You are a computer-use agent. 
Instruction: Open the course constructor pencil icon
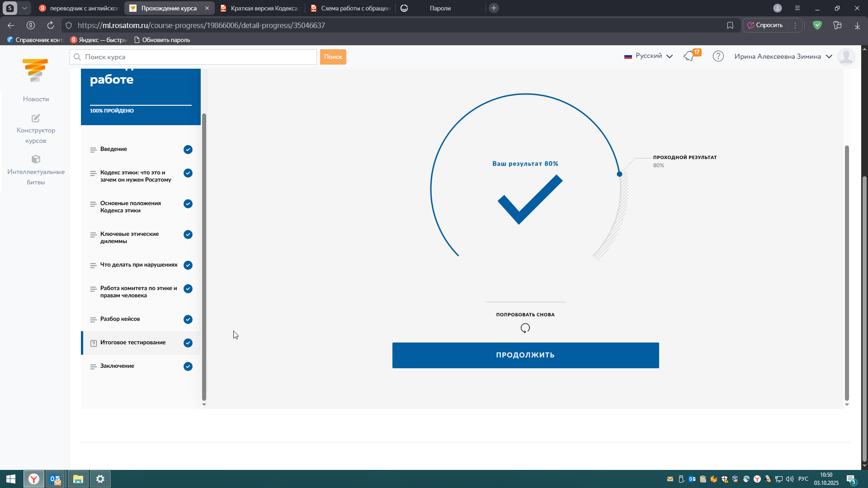36,118
